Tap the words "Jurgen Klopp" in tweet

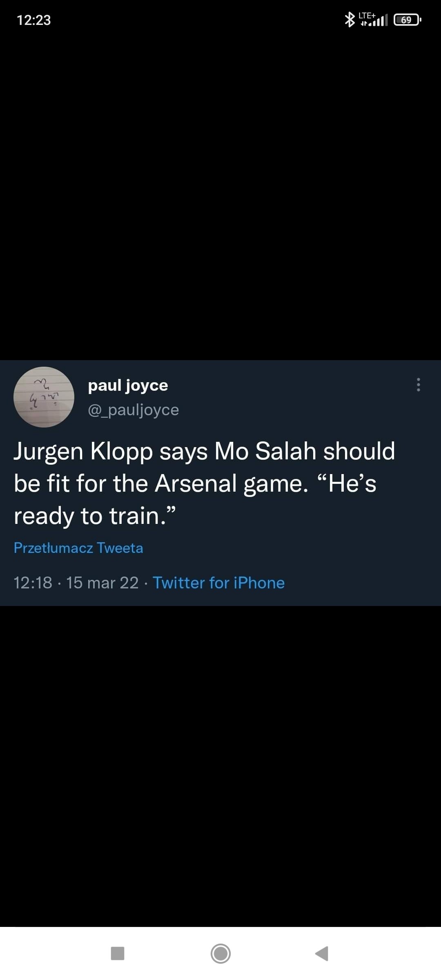[x=83, y=451]
